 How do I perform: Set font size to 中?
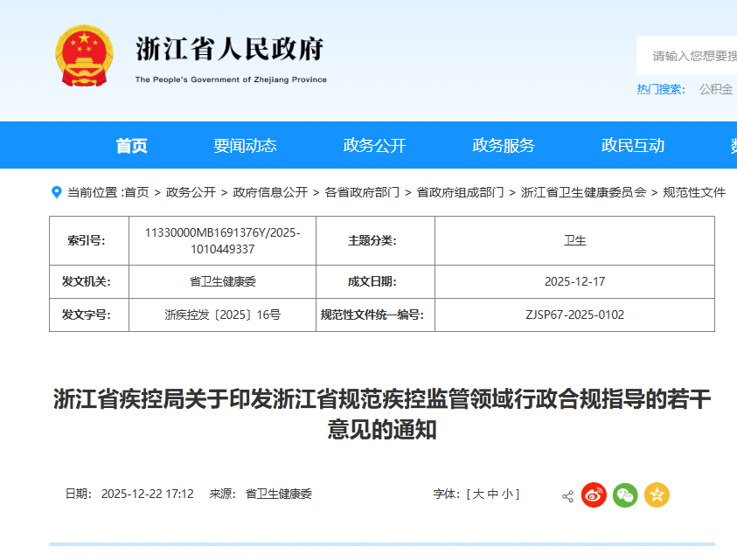pyautogui.click(x=493, y=494)
